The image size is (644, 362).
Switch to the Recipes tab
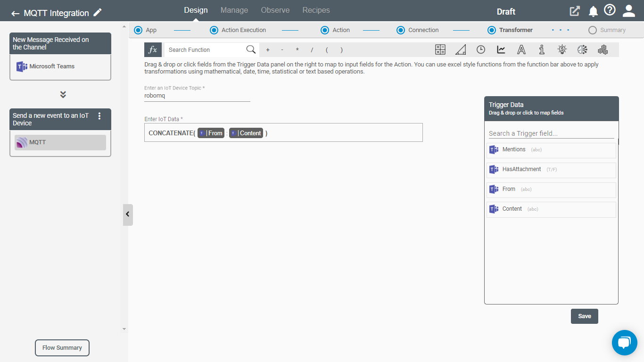coord(316,10)
